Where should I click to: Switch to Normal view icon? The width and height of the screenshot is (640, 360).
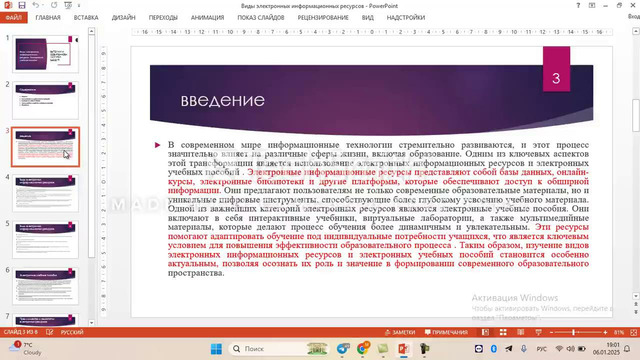[485, 332]
